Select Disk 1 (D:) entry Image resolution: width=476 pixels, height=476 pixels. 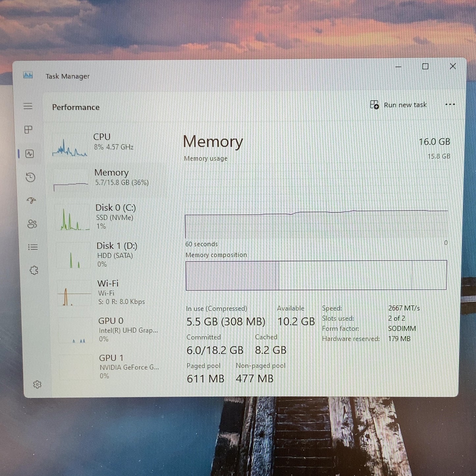[x=110, y=255]
